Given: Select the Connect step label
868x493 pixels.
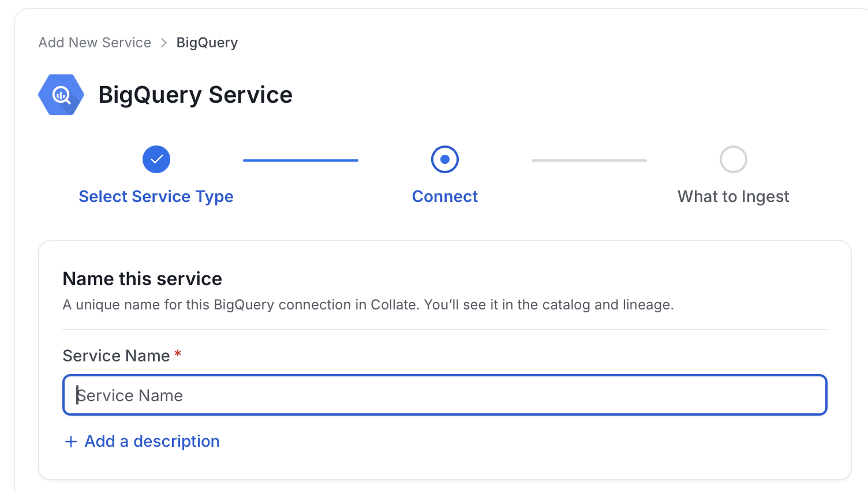Looking at the screenshot, I should pos(445,197).
